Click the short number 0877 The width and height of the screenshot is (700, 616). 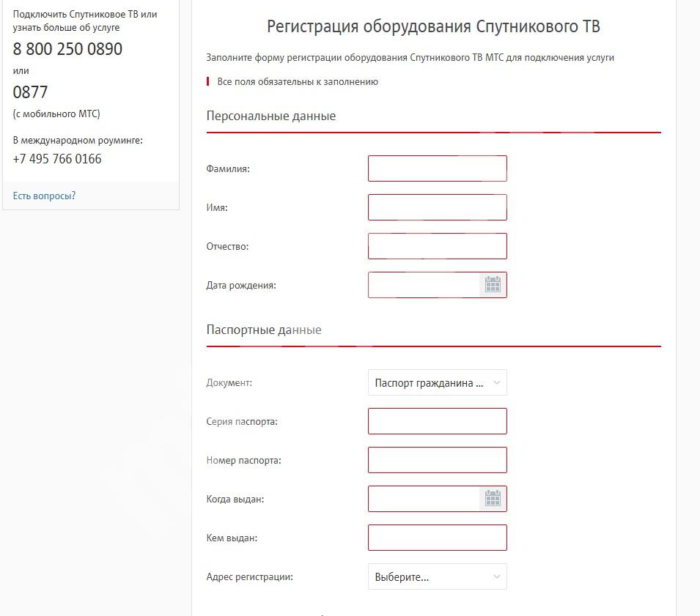coord(30,92)
